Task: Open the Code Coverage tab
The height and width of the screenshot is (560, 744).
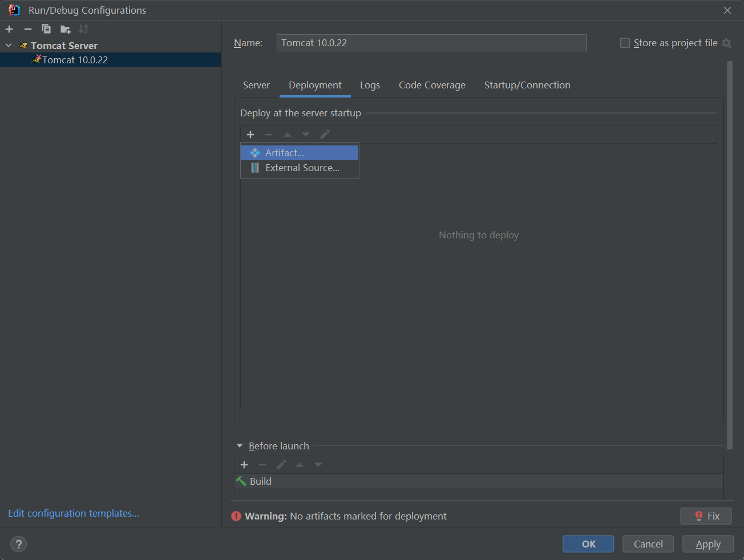Action: (x=432, y=85)
